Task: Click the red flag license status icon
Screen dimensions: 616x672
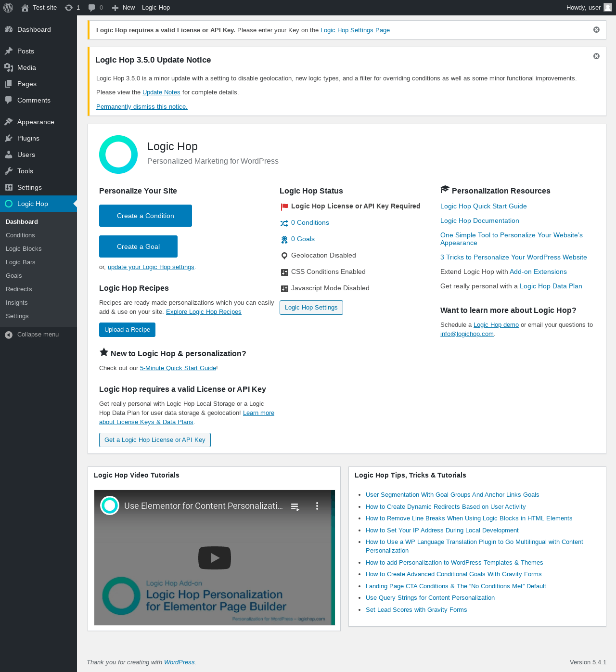Action: 284,207
